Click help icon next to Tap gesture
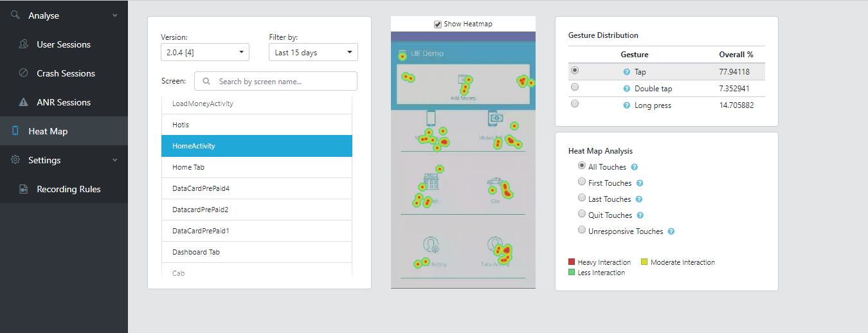The height and width of the screenshot is (333, 868). click(x=627, y=72)
